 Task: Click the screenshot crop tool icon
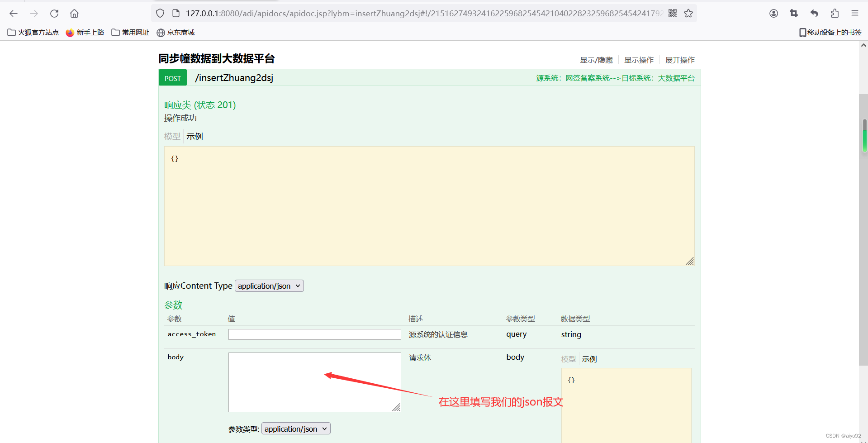tap(794, 14)
